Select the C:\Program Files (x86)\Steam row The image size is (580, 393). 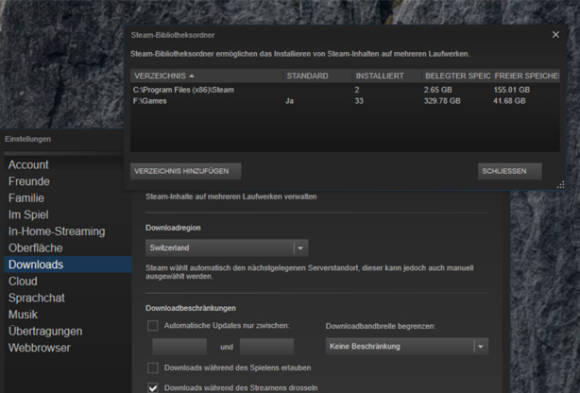345,90
